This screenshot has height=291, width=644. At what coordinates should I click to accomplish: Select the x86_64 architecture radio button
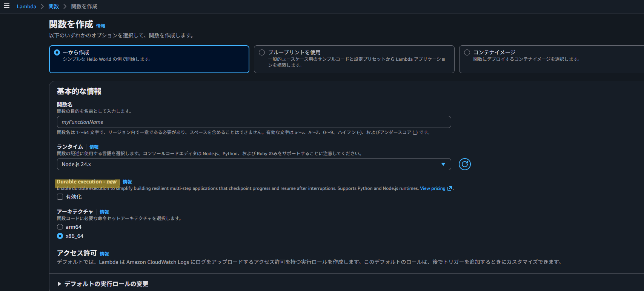click(60, 236)
